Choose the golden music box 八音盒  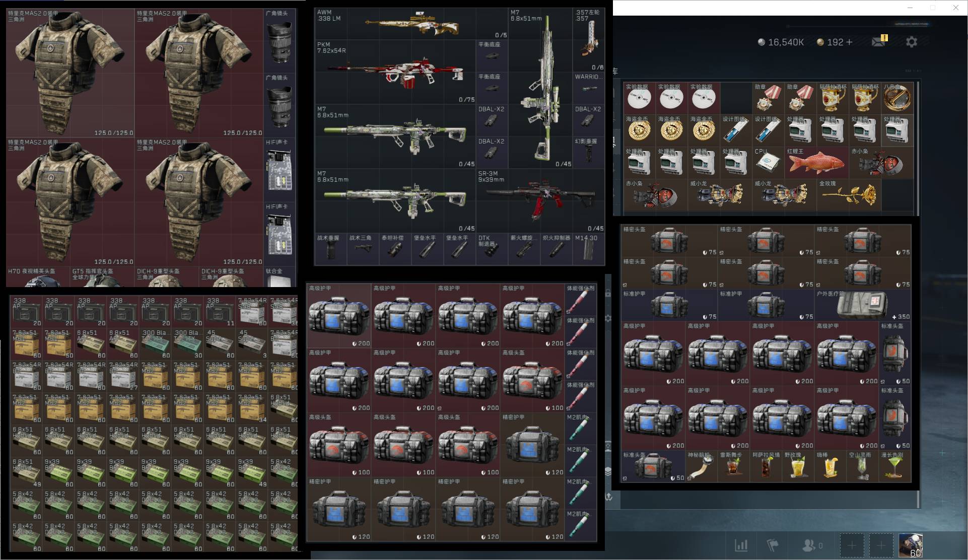point(897,98)
